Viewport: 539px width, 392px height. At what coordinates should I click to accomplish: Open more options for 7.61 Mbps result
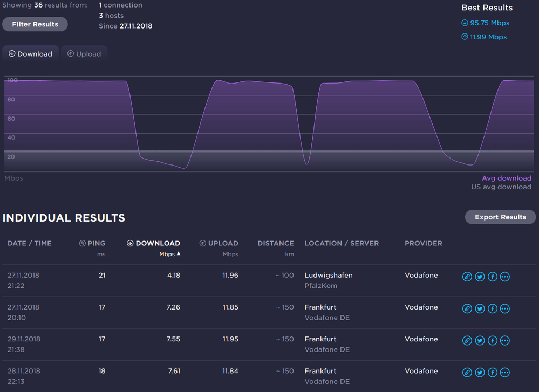[x=504, y=373]
